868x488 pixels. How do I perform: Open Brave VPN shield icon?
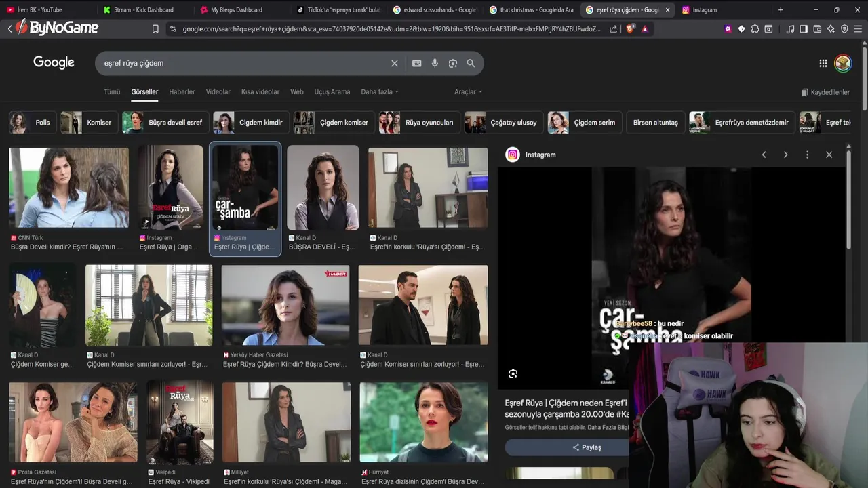(x=844, y=29)
